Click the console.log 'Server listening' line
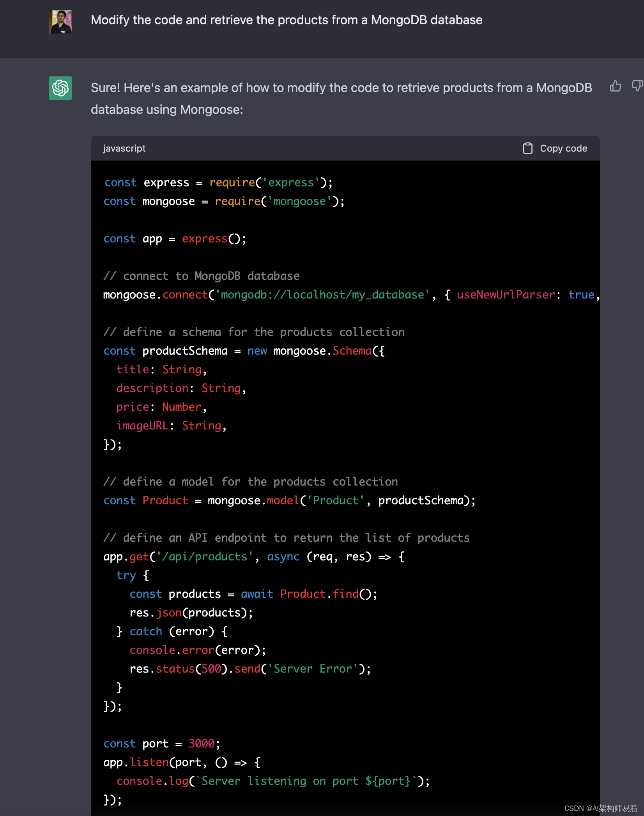The width and height of the screenshot is (644, 816). point(273,781)
